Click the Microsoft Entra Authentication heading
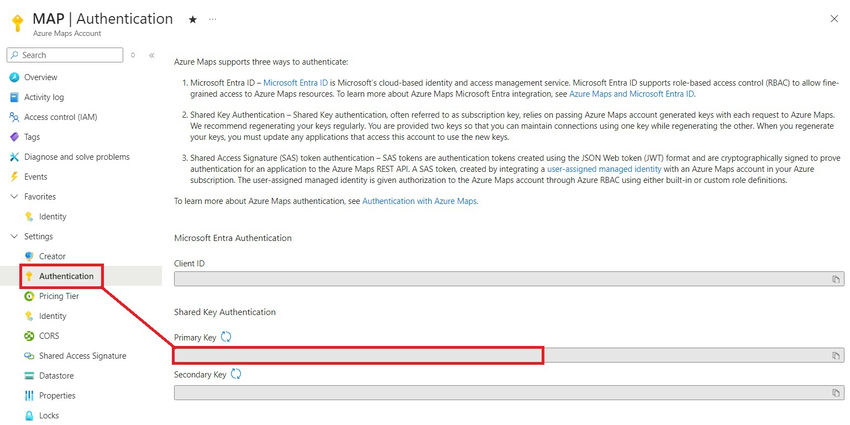This screenshot has height=425, width=850. [x=233, y=238]
